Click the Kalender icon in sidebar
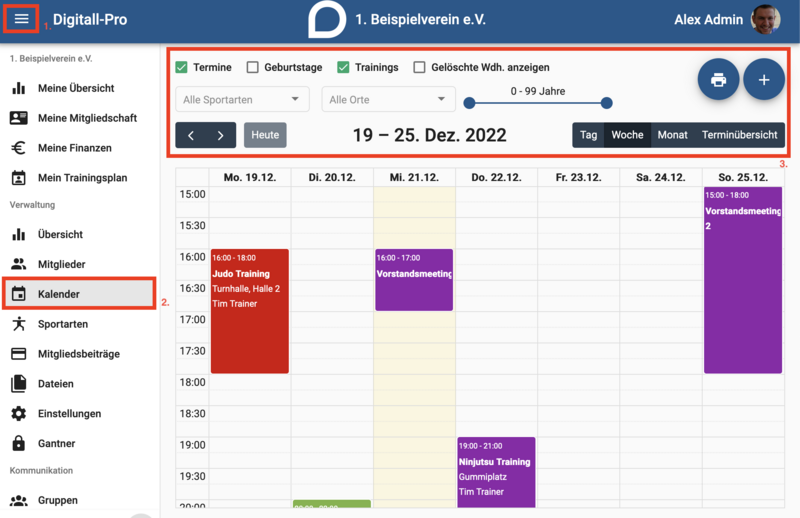This screenshot has height=518, width=800. coord(19,294)
